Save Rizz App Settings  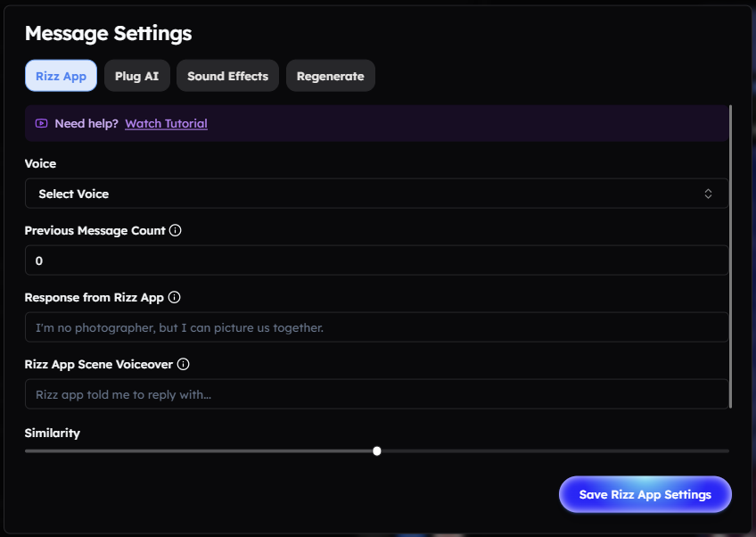point(645,494)
